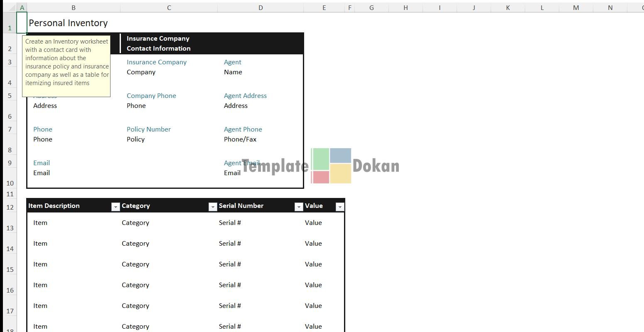Select row 12 header
The width and height of the screenshot is (644, 332).
(x=10, y=207)
